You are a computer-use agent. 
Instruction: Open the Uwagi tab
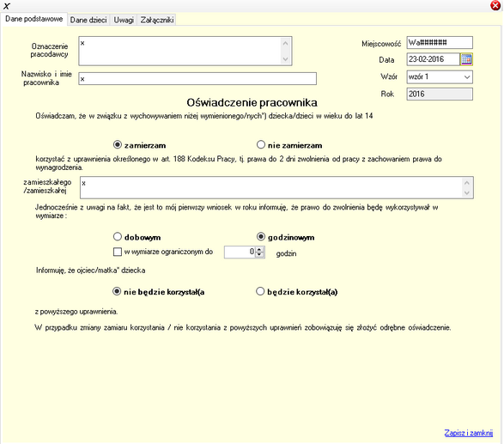pos(124,20)
